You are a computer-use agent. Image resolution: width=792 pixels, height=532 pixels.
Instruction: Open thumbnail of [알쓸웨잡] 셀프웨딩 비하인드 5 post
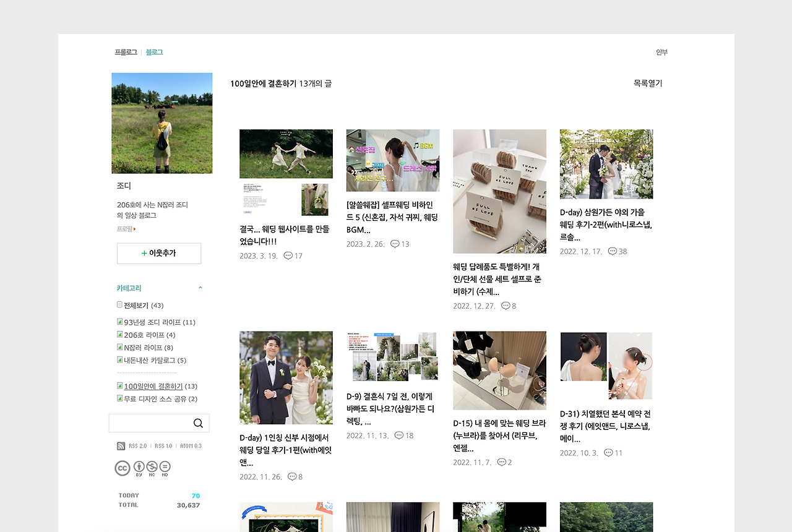coord(393,160)
